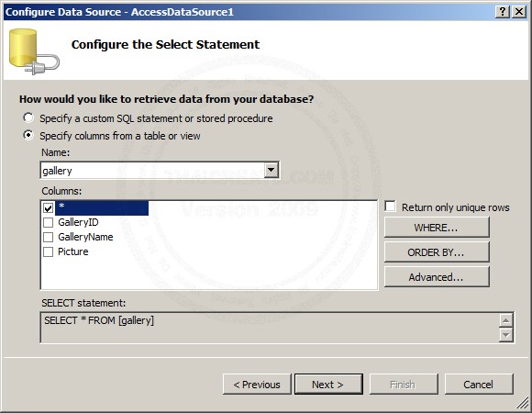Check the GalleryID column checkbox
This screenshot has width=532, height=413.
49,222
